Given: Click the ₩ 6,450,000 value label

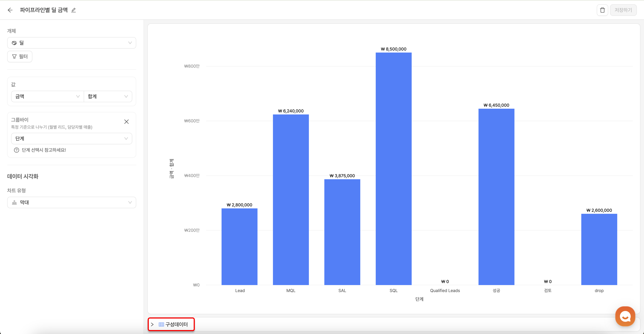Looking at the screenshot, I should coord(497,105).
